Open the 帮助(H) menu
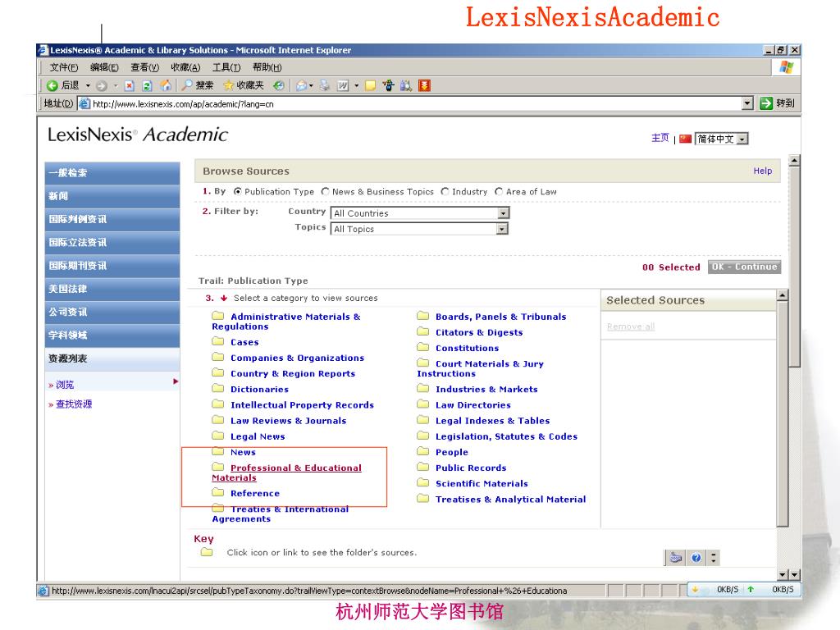Image resolution: width=840 pixels, height=630 pixels. coord(267,67)
